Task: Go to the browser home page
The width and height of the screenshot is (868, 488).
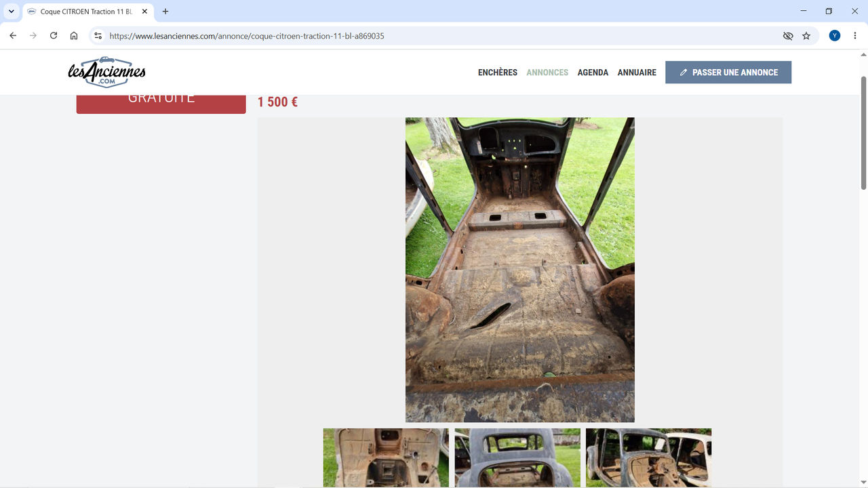Action: 74,36
